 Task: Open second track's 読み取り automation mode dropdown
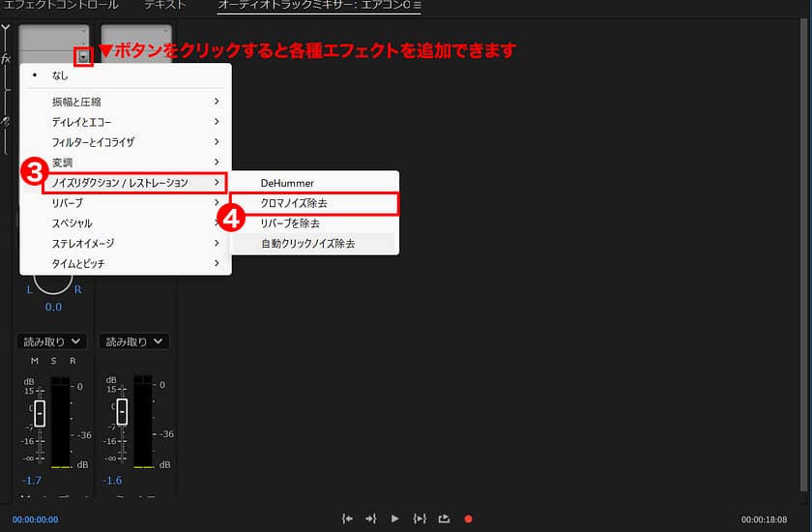click(134, 341)
